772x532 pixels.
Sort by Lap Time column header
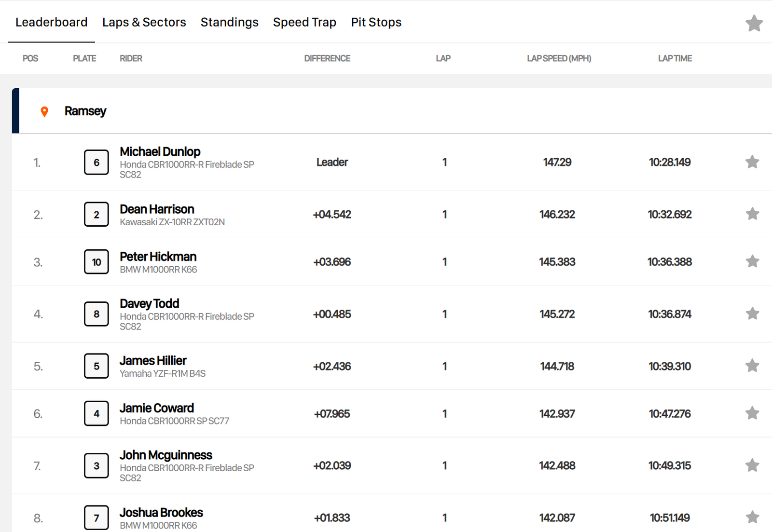674,58
